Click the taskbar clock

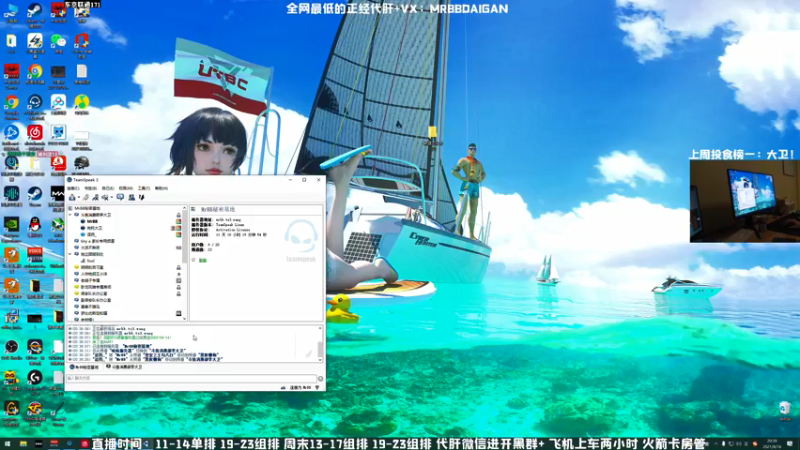pyautogui.click(x=772, y=444)
